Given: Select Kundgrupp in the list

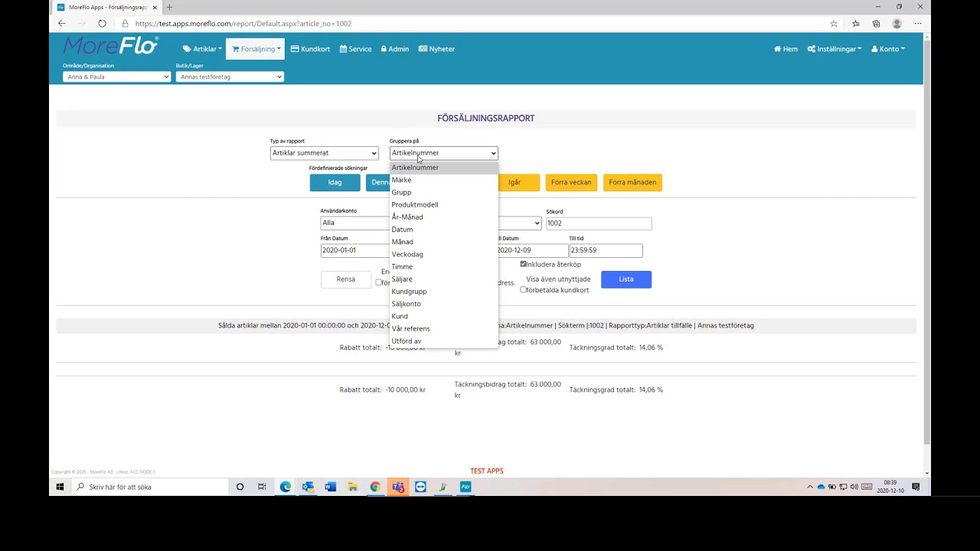Looking at the screenshot, I should tap(444, 291).
